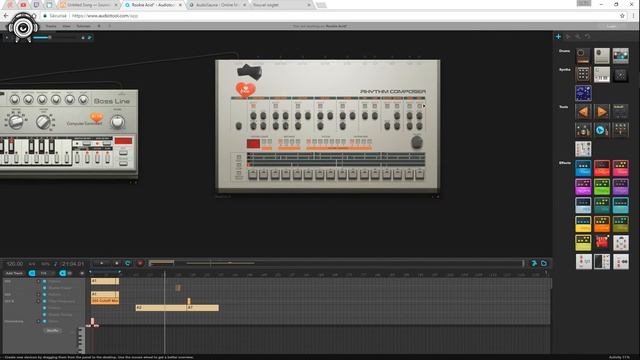
Task: Select the A2 clip in the timeline
Action: pos(161,308)
